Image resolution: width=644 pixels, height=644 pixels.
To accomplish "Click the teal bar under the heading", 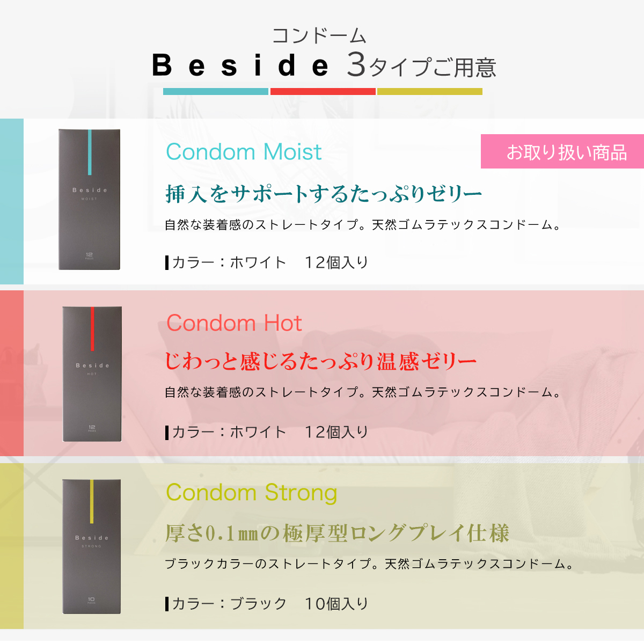I will pos(216,92).
